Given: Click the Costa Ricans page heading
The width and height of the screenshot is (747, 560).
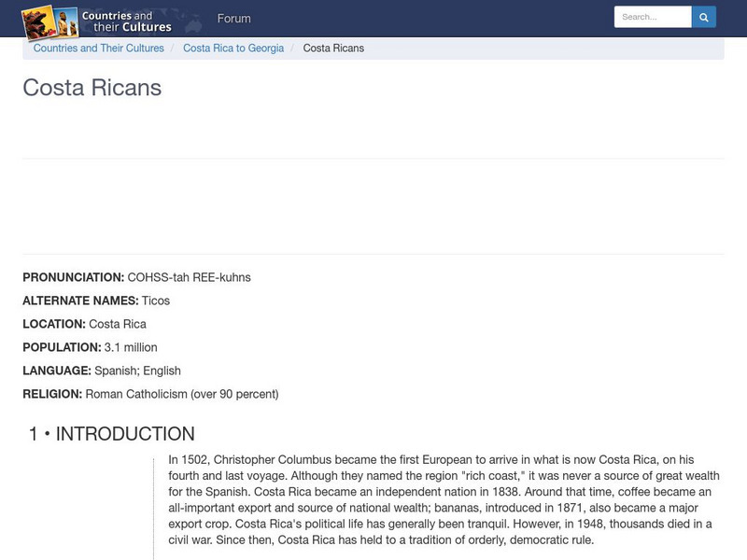Looking at the screenshot, I should pos(92,88).
